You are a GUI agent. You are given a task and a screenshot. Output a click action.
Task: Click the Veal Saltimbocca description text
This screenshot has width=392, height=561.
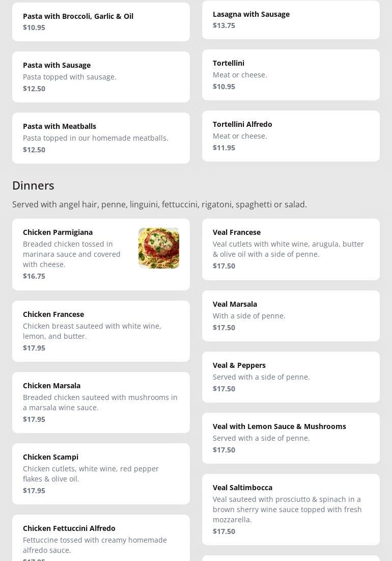pos(287,509)
